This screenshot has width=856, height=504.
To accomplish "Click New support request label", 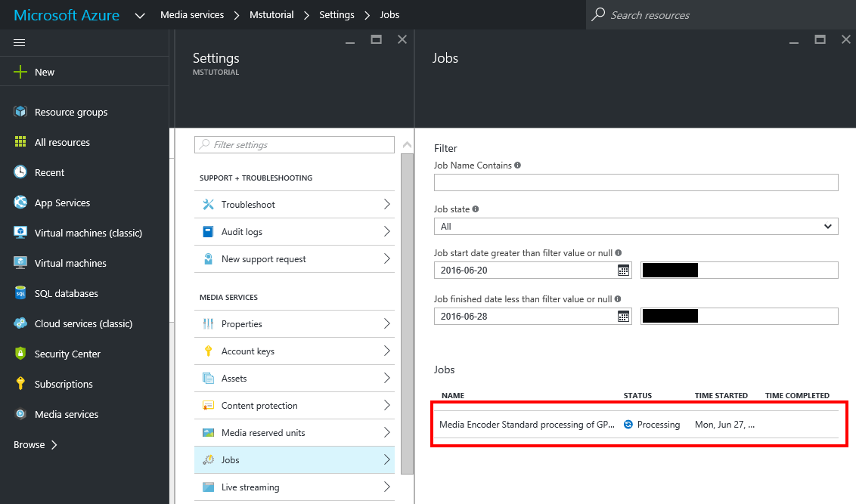I will [x=264, y=259].
